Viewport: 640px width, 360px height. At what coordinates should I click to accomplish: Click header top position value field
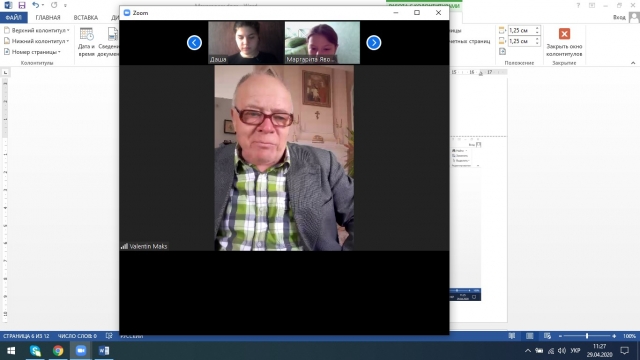(521, 30)
